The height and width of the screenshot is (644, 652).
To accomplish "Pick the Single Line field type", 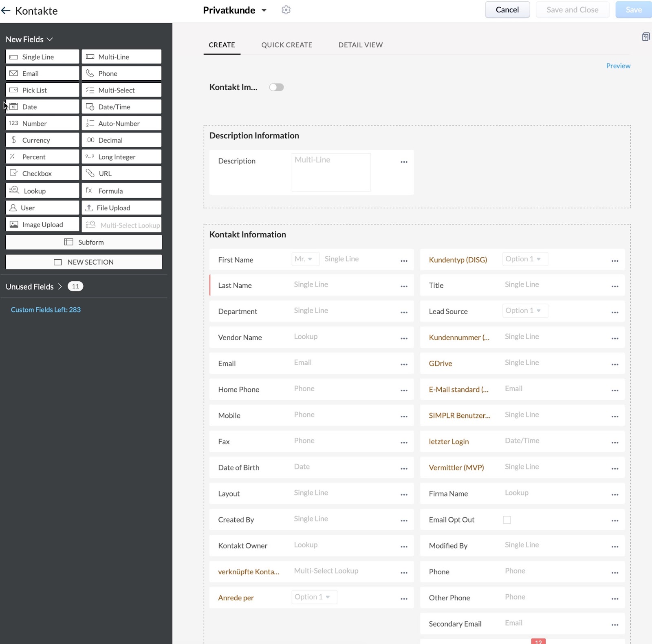I will [42, 57].
